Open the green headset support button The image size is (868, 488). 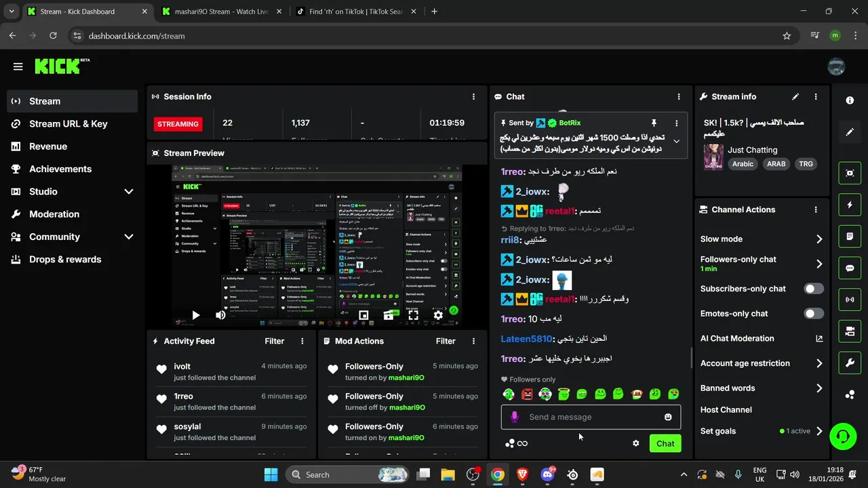[843, 436]
